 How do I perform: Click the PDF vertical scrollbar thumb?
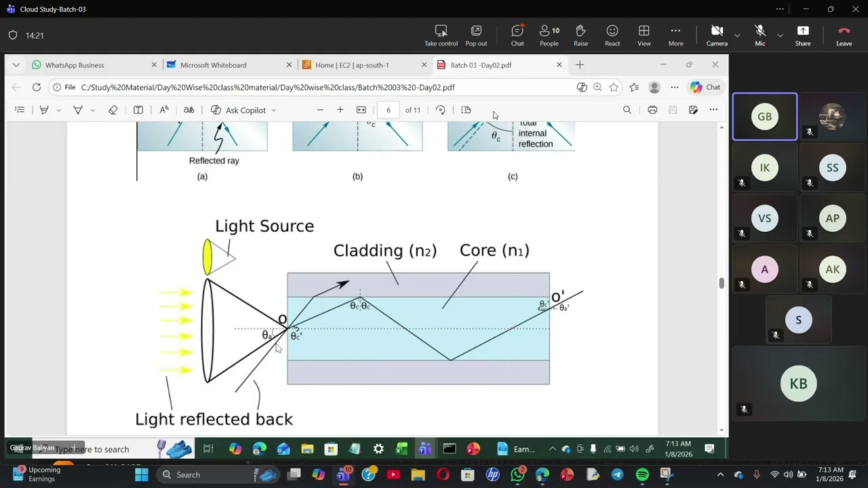(x=722, y=283)
